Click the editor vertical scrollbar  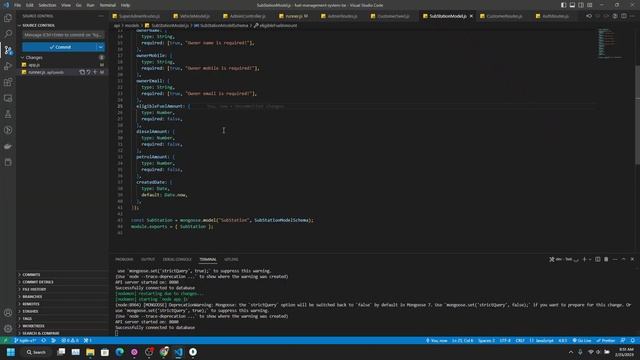tap(638, 114)
